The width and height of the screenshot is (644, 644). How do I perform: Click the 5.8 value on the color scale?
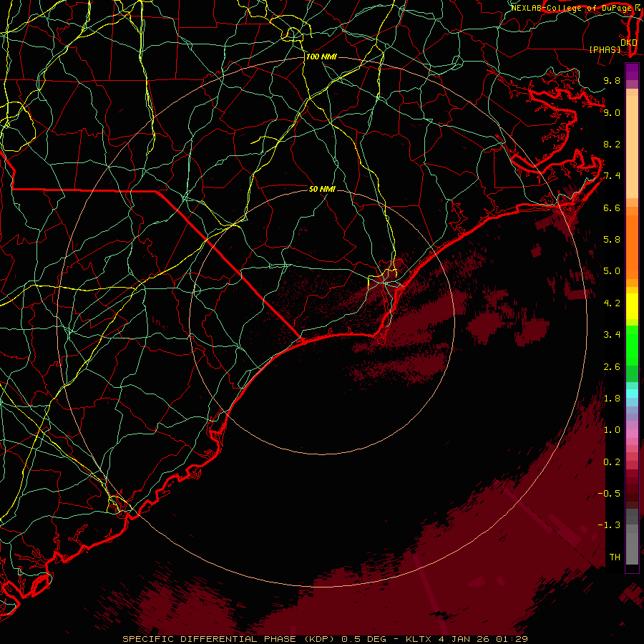pyautogui.click(x=612, y=240)
